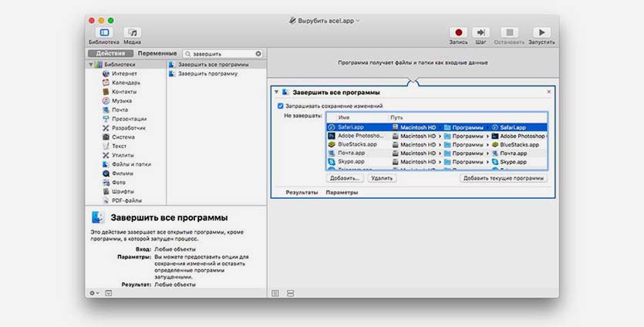Select Утилиты library category
This screenshot has width=644, height=327.
click(123, 155)
